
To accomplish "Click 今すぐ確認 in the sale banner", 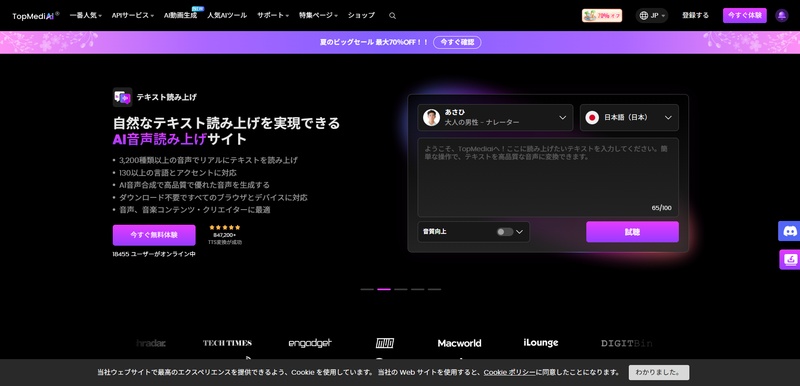I will (x=457, y=42).
